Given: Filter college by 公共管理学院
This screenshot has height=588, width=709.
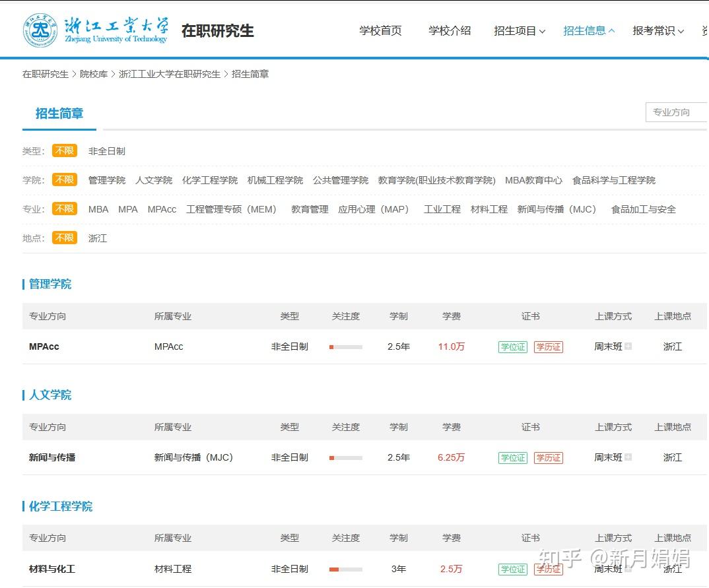Looking at the screenshot, I should (341, 180).
